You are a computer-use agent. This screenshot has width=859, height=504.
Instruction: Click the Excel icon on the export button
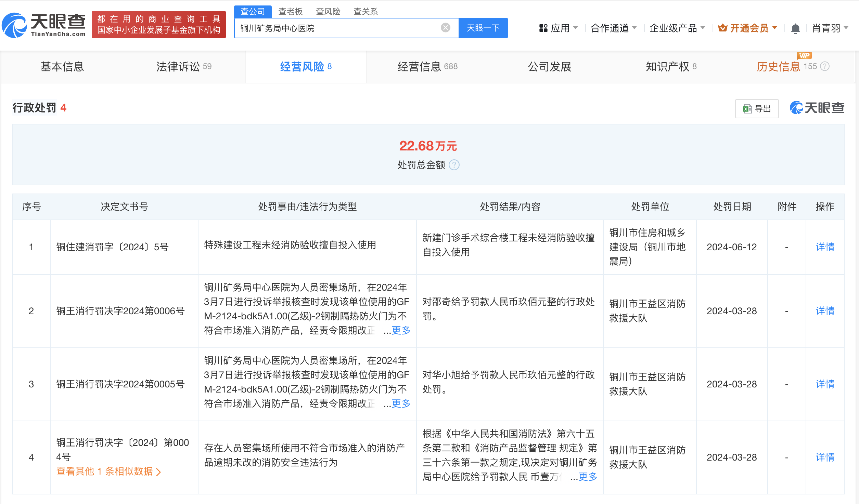point(747,109)
